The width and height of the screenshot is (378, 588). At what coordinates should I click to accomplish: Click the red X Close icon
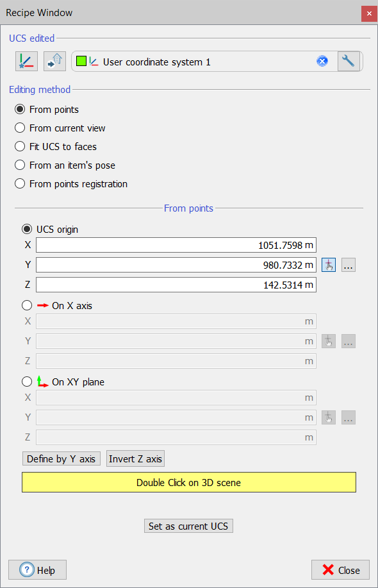tap(328, 570)
